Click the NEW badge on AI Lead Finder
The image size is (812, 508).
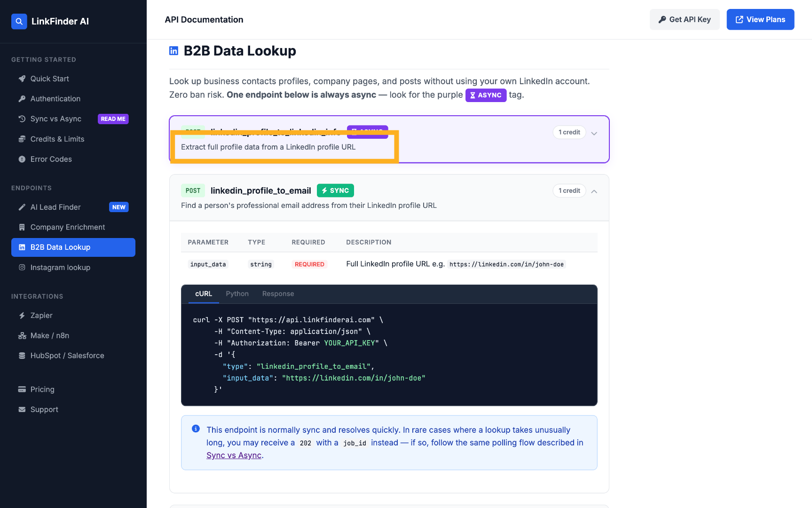click(119, 207)
